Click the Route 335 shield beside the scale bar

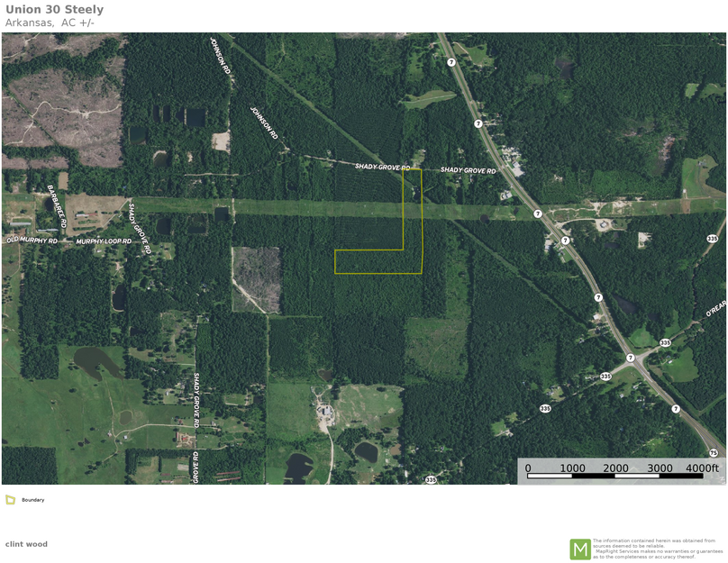431,479
